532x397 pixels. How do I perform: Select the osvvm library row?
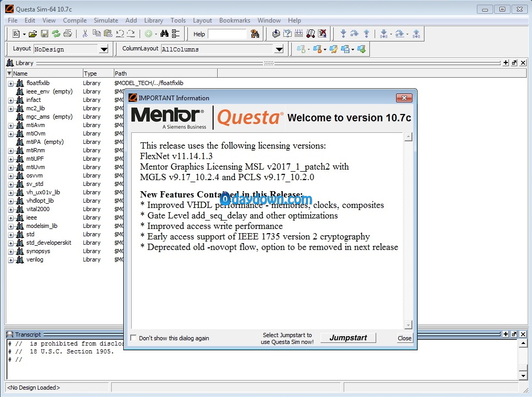(x=34, y=175)
